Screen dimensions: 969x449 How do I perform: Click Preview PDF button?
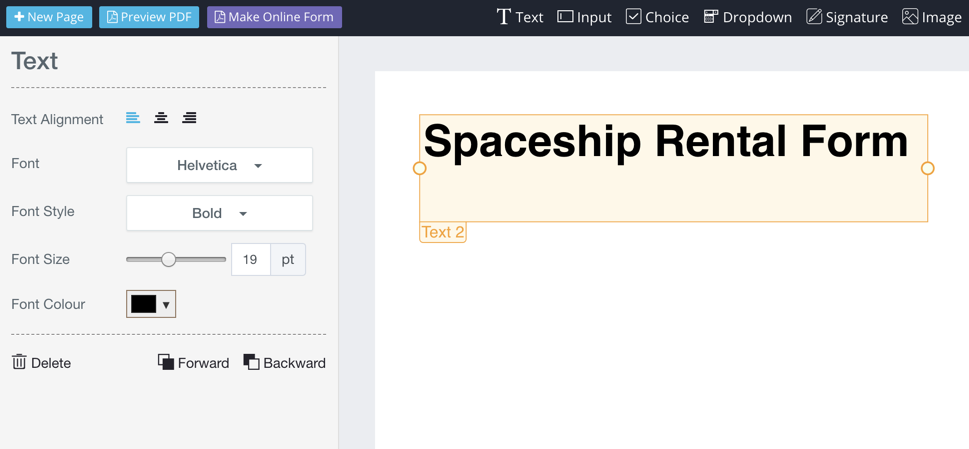149,17
